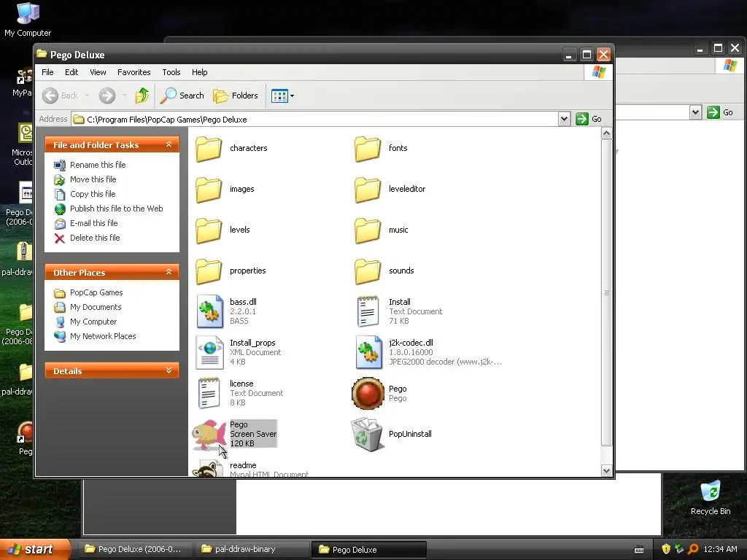Select the Pego application icon
The height and width of the screenshot is (560, 747).
[368, 393]
